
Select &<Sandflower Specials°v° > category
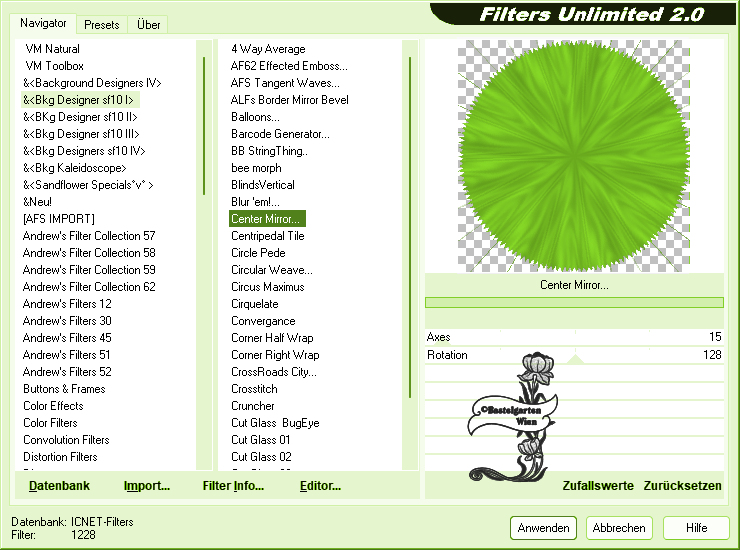click(x=88, y=185)
